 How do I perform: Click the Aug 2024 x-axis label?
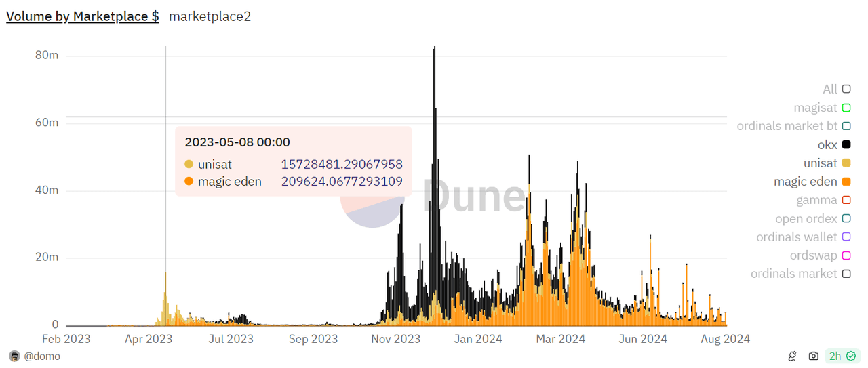point(726,338)
